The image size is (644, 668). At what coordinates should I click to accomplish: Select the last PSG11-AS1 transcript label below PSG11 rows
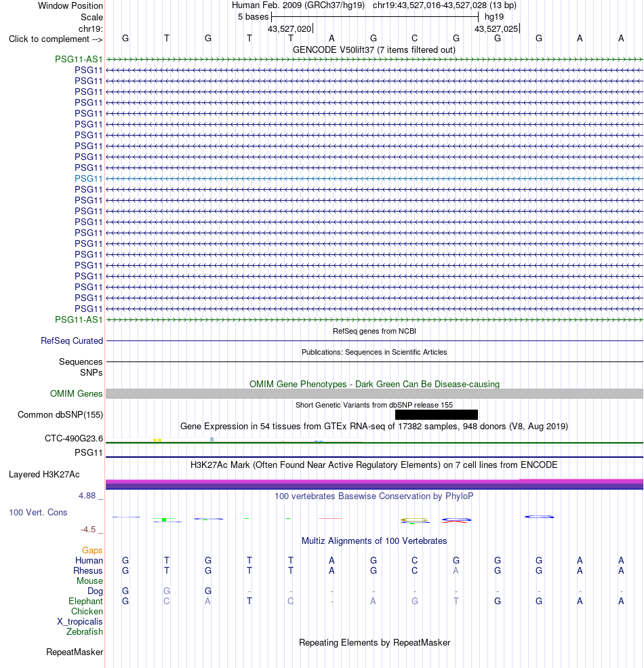[x=79, y=319]
